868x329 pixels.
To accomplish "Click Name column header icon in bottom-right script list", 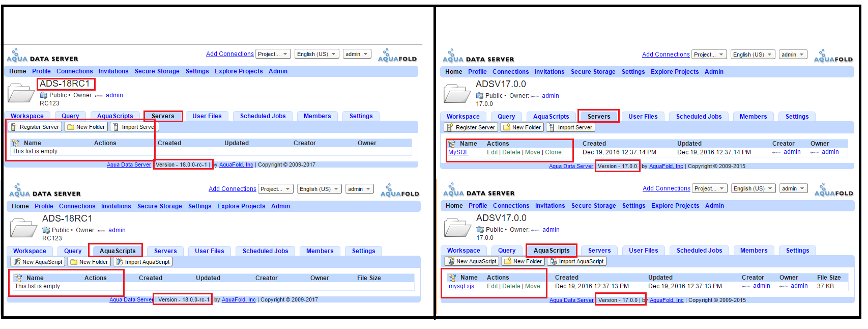I will pos(452,278).
